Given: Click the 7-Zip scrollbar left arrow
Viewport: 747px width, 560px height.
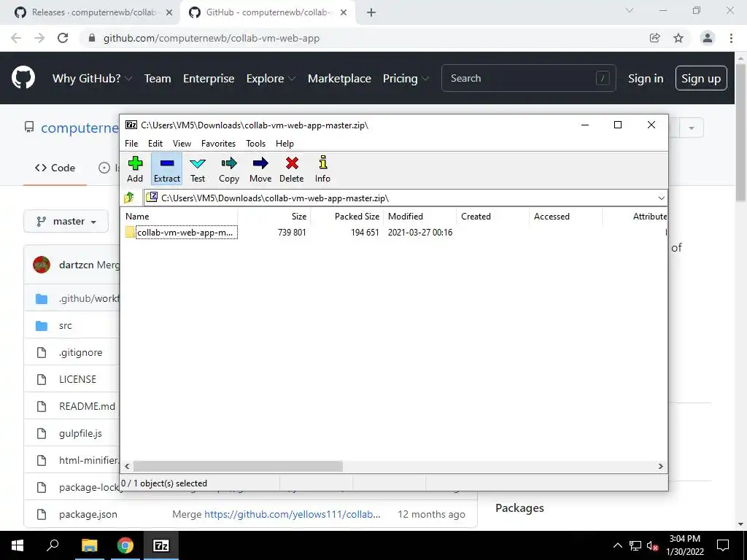Looking at the screenshot, I should (127, 466).
